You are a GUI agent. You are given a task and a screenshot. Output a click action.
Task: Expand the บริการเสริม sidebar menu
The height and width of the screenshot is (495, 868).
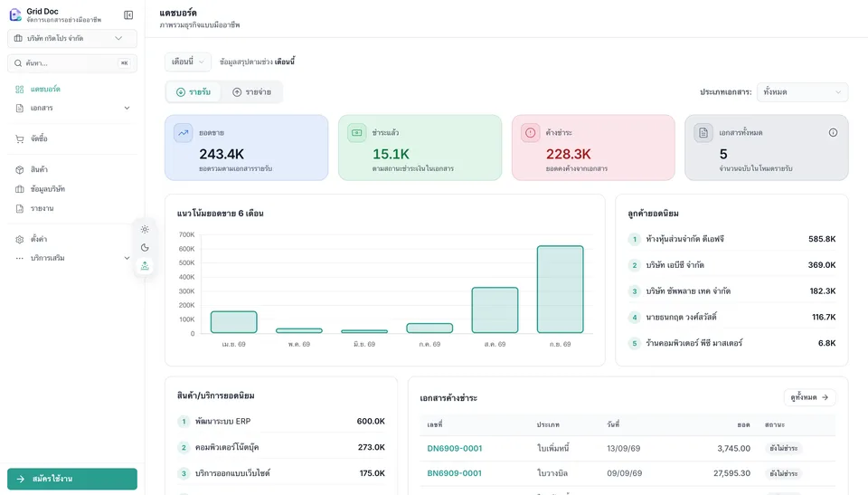coord(72,258)
